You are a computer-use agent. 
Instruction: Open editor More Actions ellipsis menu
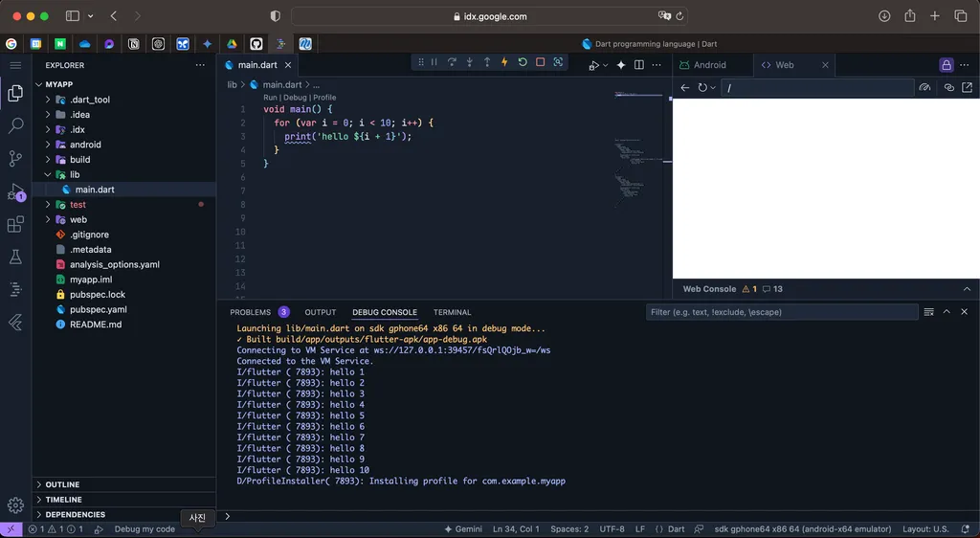click(657, 65)
